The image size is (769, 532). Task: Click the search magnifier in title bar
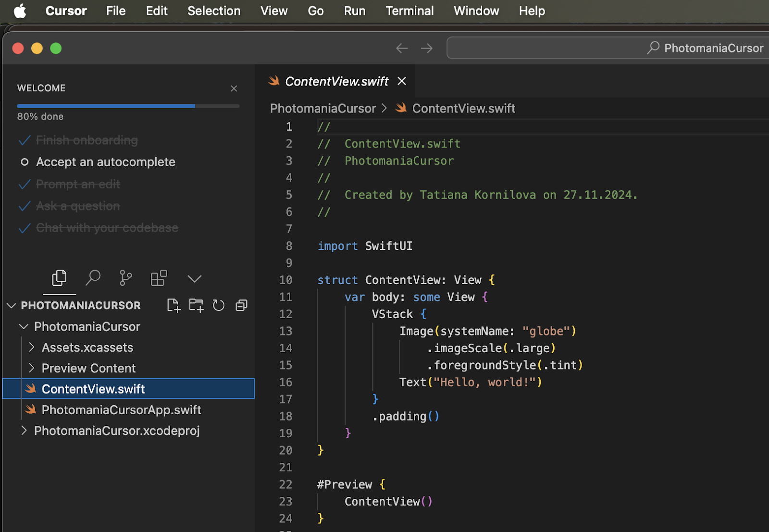click(x=653, y=48)
